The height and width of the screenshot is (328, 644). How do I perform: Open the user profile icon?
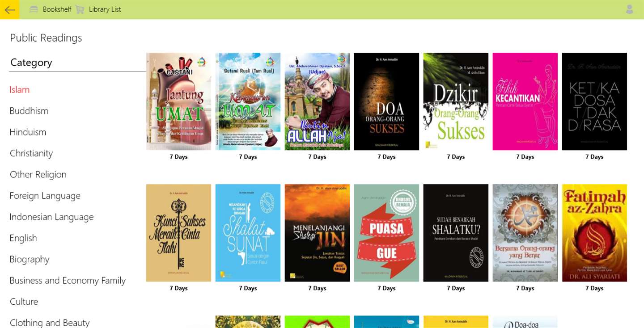tap(630, 9)
